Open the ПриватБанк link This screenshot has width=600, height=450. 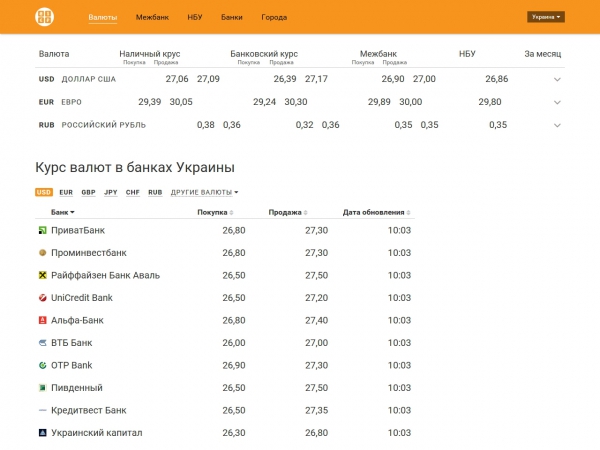tap(78, 230)
